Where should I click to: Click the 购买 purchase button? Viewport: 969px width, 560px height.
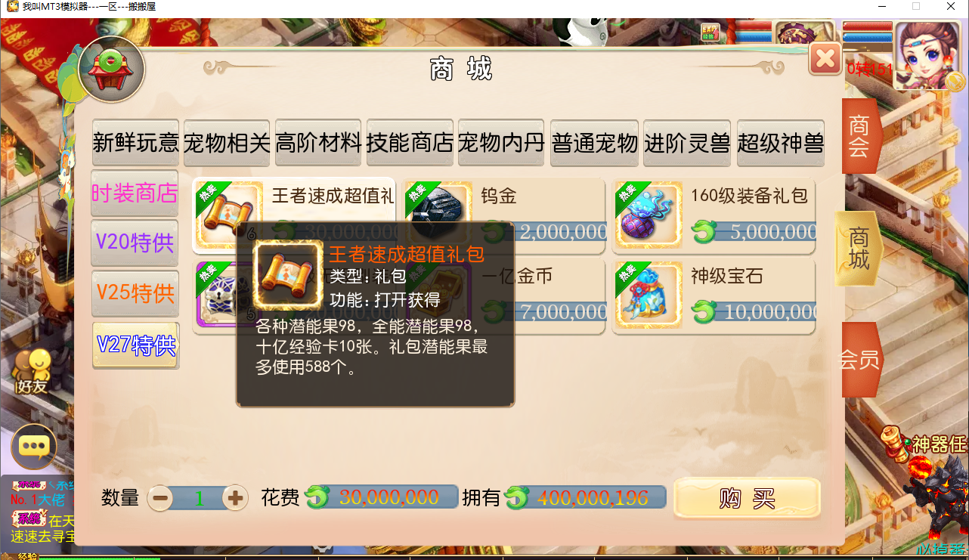click(747, 498)
